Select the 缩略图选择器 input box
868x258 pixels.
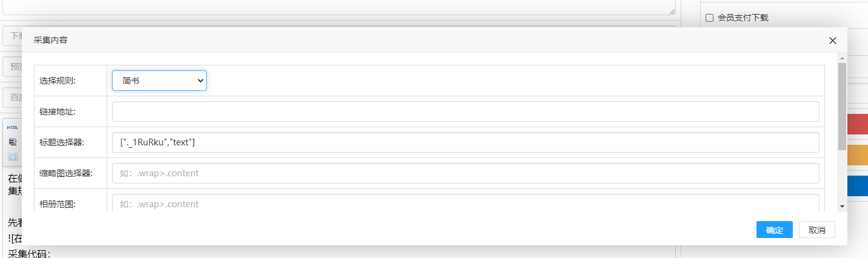point(466,173)
